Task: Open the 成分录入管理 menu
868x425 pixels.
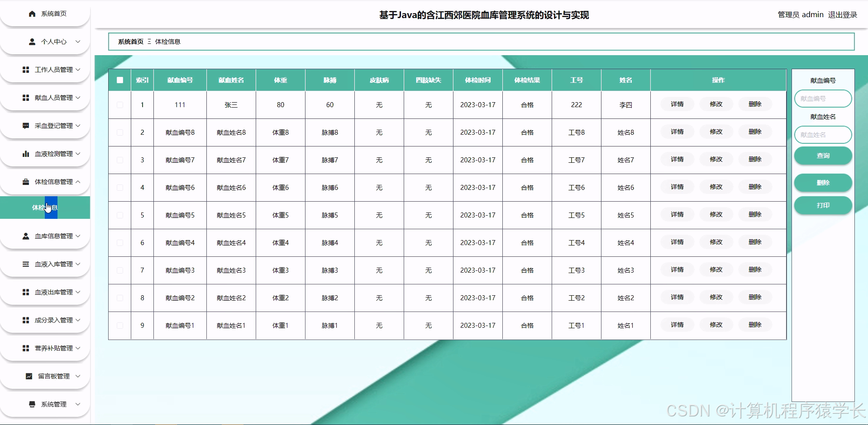Action: tap(45, 320)
